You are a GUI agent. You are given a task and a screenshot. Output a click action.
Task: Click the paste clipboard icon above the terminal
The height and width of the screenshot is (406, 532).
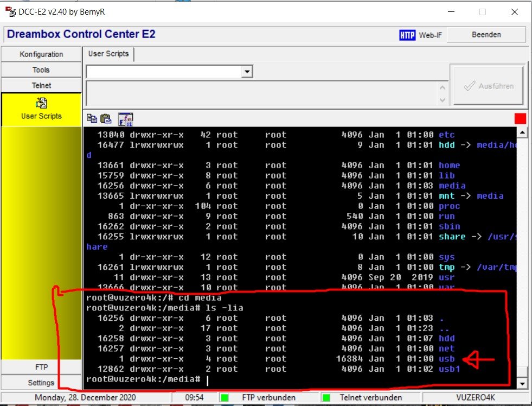click(106, 119)
